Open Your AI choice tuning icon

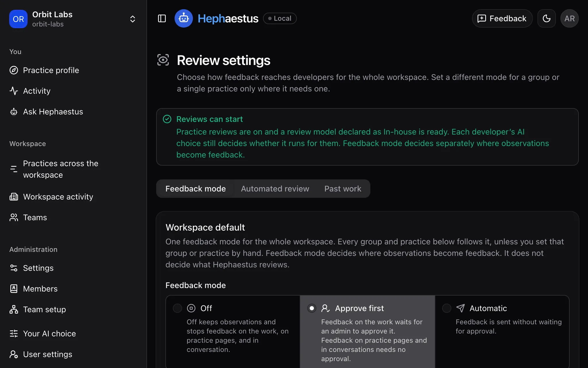click(14, 333)
